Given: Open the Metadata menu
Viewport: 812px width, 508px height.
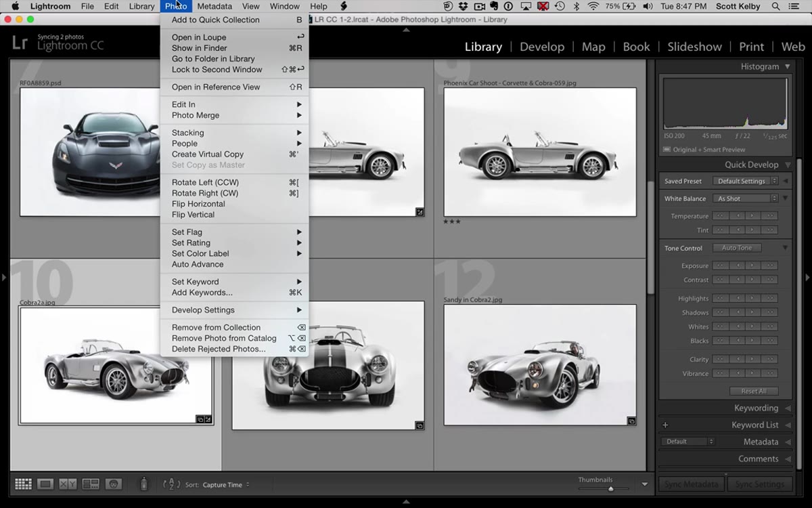Looking at the screenshot, I should click(215, 6).
